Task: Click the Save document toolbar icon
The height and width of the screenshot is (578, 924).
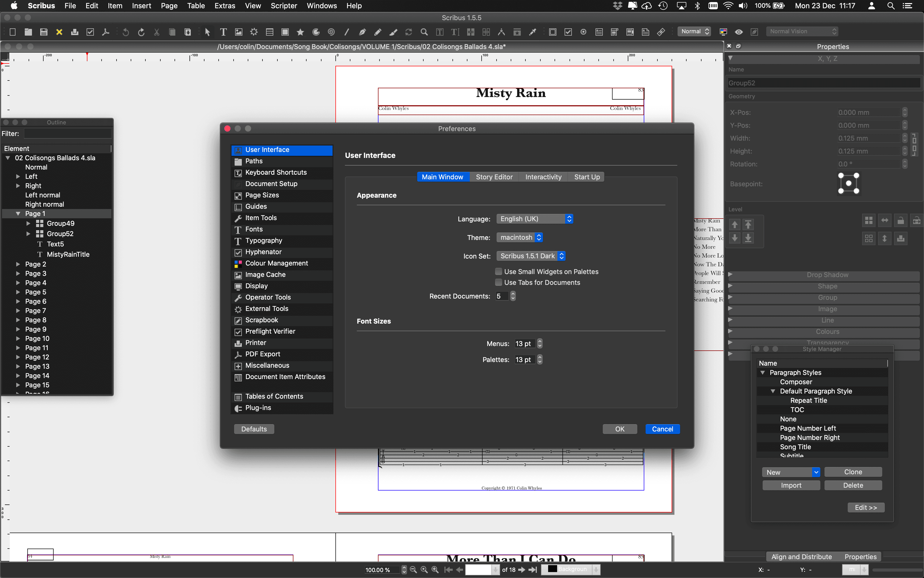Action: point(44,32)
